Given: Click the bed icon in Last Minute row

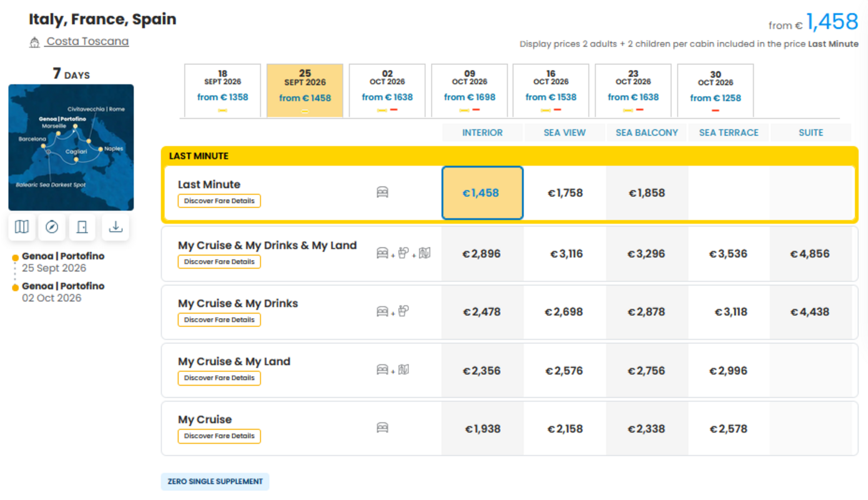Looking at the screenshot, I should click(x=383, y=192).
